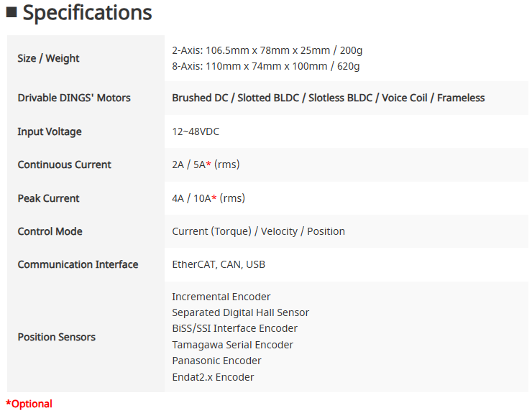Click the EtherCAT, CAN, USB value
Viewport: 532px width, 413px height.
tap(219, 264)
